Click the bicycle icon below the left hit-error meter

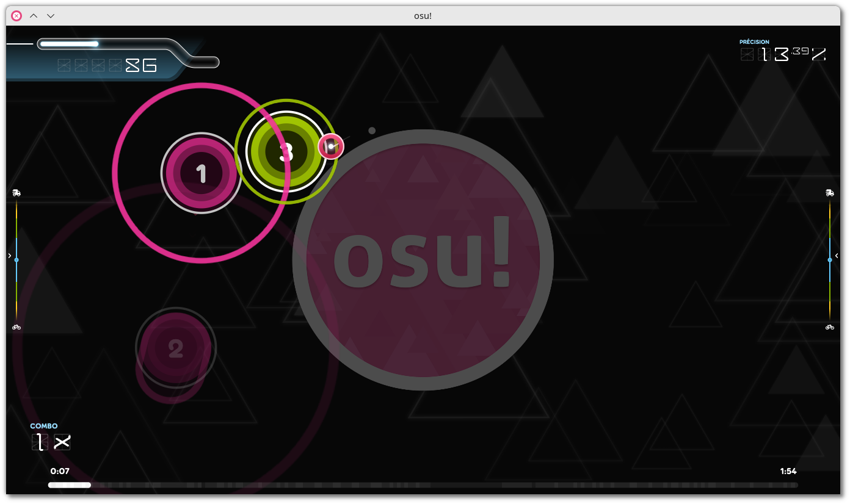pyautogui.click(x=16, y=327)
